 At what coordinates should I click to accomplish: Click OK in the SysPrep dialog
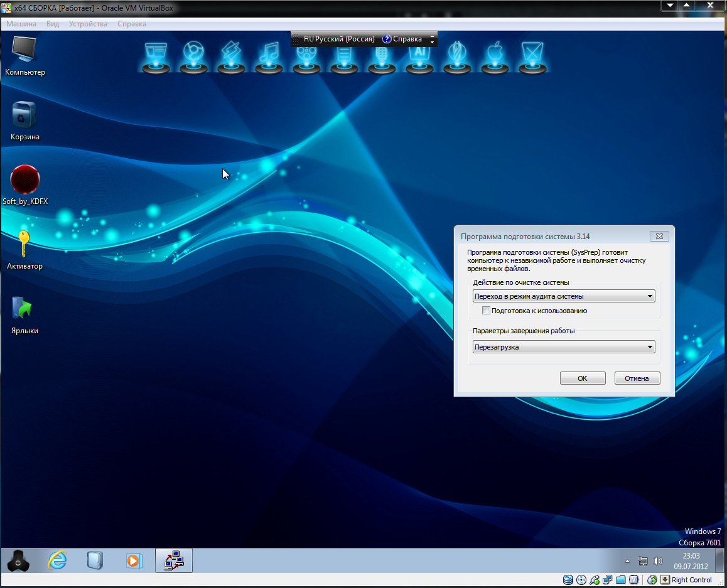click(x=583, y=378)
